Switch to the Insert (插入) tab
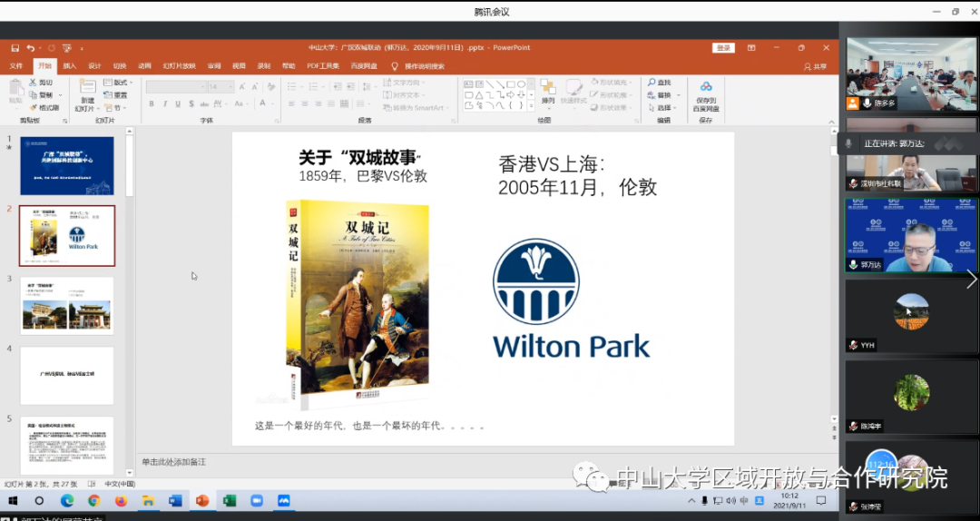980x521 pixels. click(x=69, y=66)
